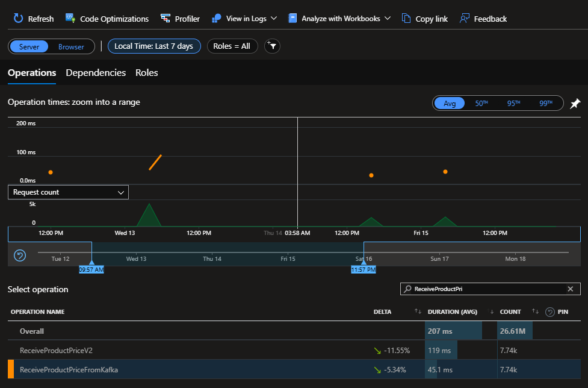Select the Overall operations row
The height and width of the screenshot is (388, 588).
[x=294, y=331]
